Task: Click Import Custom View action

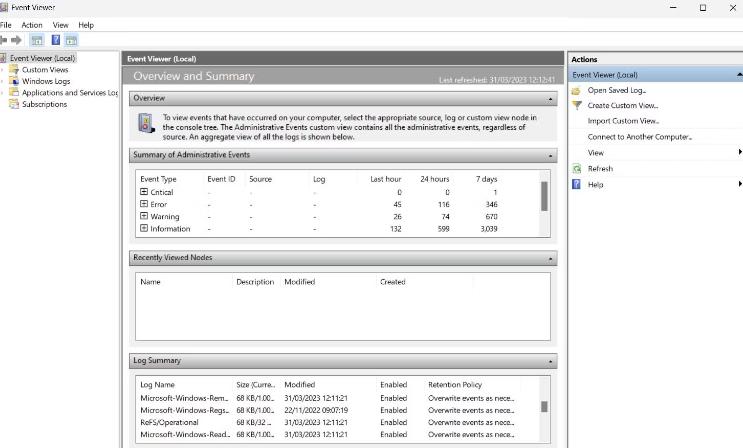Action: (623, 121)
